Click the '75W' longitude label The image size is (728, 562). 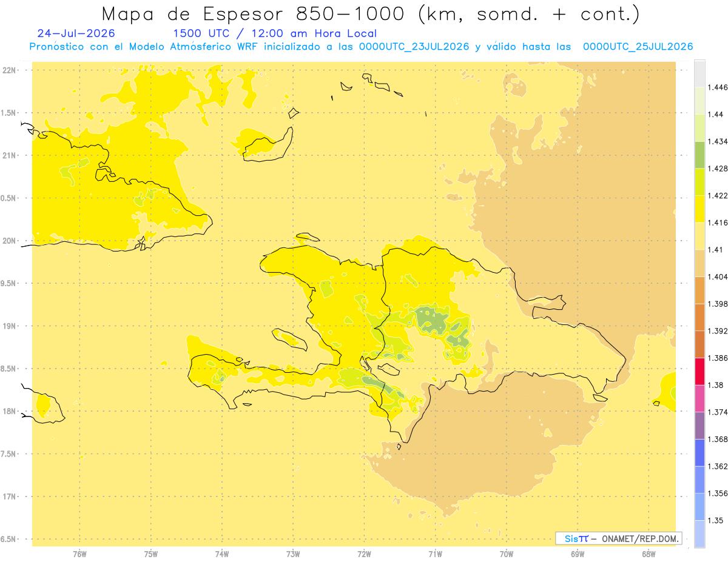151,554
